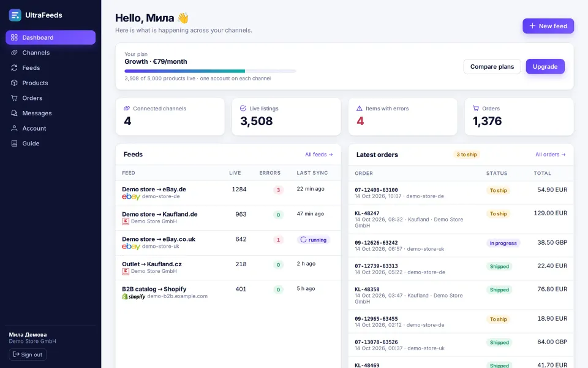Click the UltraFeeds logo icon
Image resolution: width=588 pixels, height=368 pixels.
coord(15,15)
